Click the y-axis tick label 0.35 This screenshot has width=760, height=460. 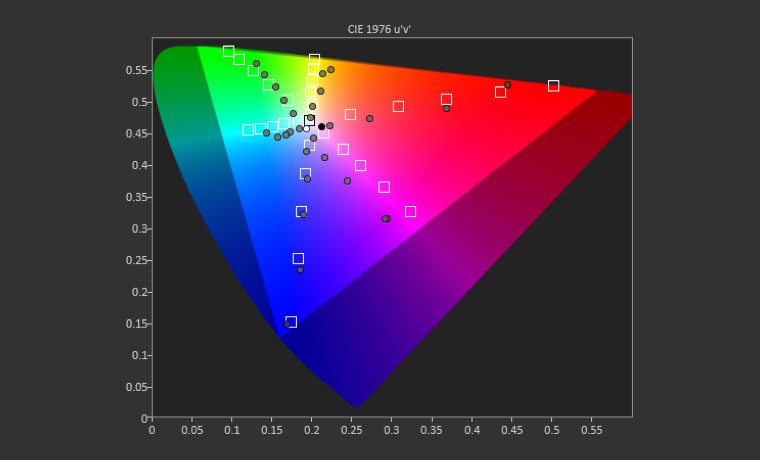tap(136, 197)
